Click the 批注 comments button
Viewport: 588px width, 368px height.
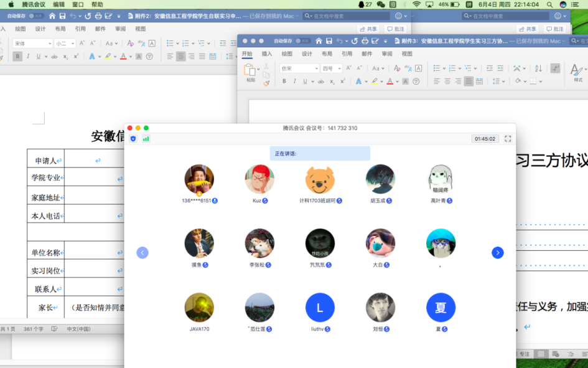tap(396, 29)
